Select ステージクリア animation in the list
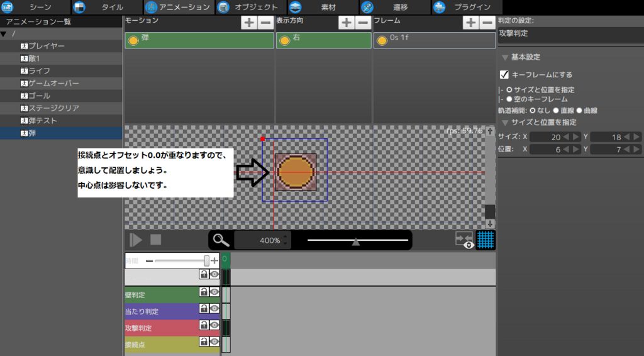This screenshot has width=644, height=356. (x=61, y=108)
